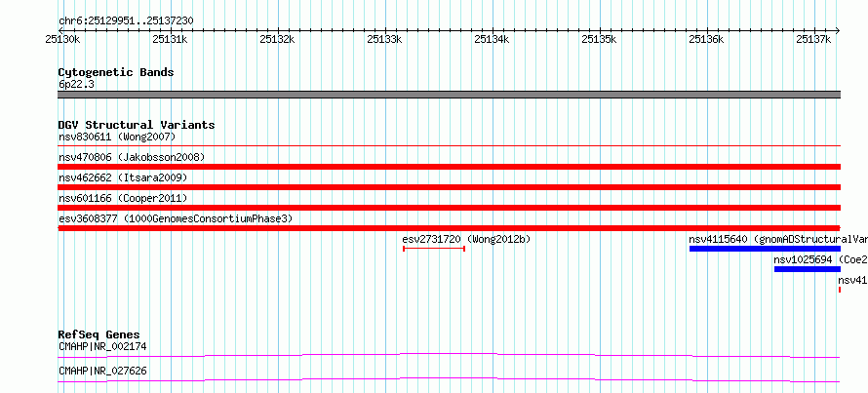Select the RefSeq Genes track title
The image size is (868, 393).
tap(99, 334)
